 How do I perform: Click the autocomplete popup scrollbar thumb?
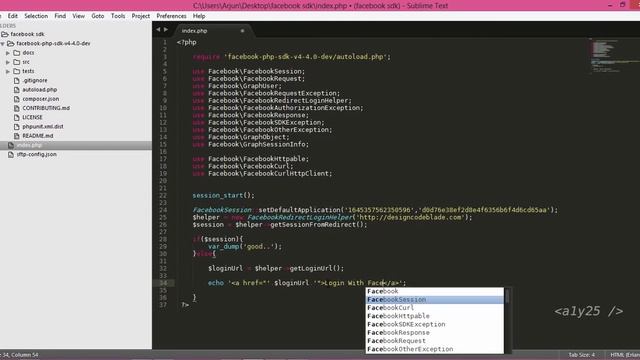point(507,296)
